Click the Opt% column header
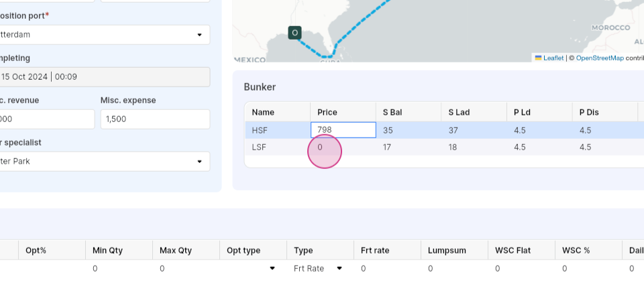Image resolution: width=644 pixels, height=297 pixels. 52,250
